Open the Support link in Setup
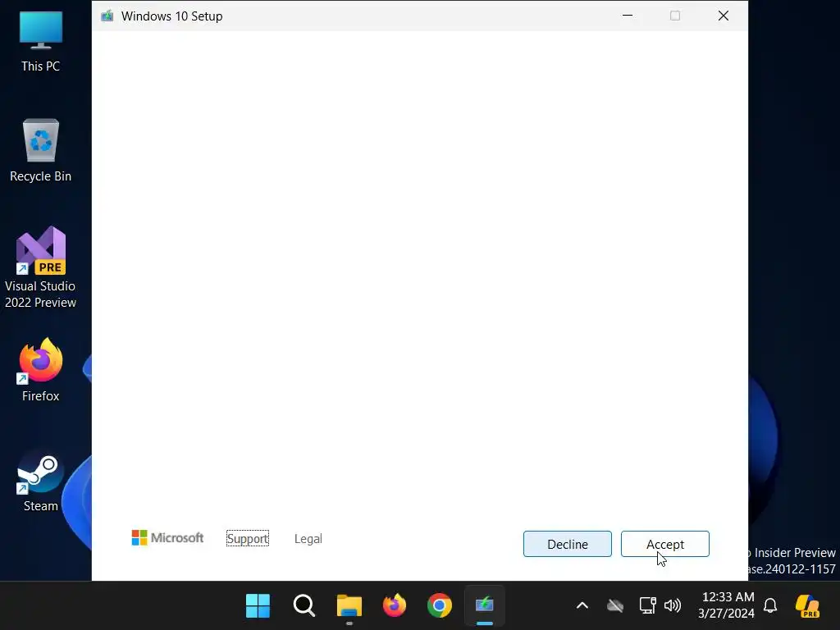Viewport: 840px width, 630px height. pos(248,538)
